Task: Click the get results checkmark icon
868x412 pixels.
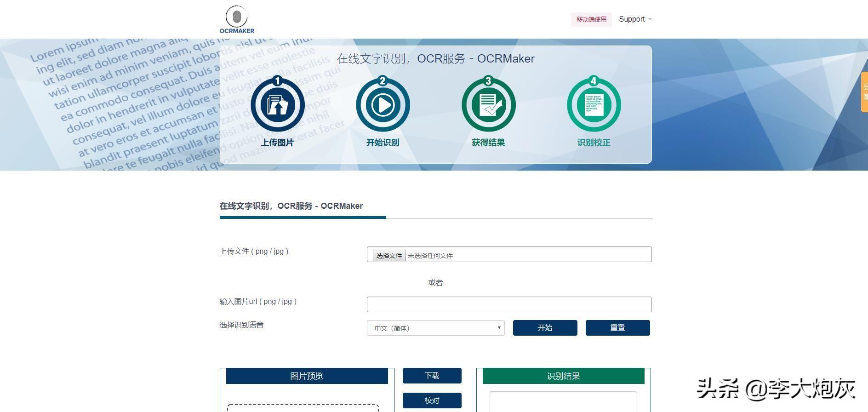Action: click(489, 105)
